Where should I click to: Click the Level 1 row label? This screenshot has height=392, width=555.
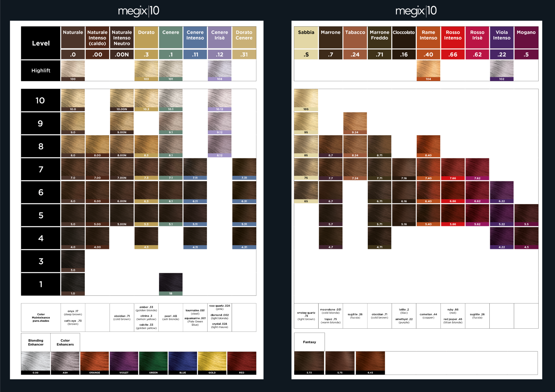[x=41, y=284]
